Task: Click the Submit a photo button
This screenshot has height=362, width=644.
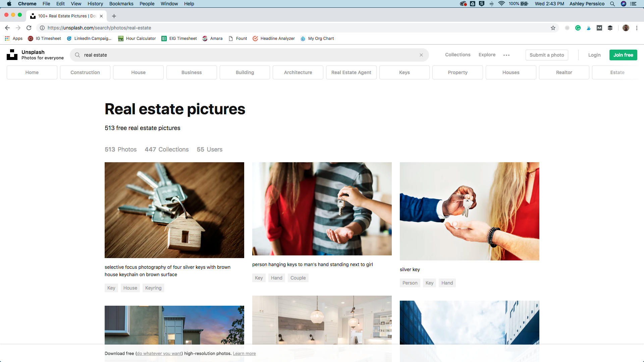Action: 547,54
